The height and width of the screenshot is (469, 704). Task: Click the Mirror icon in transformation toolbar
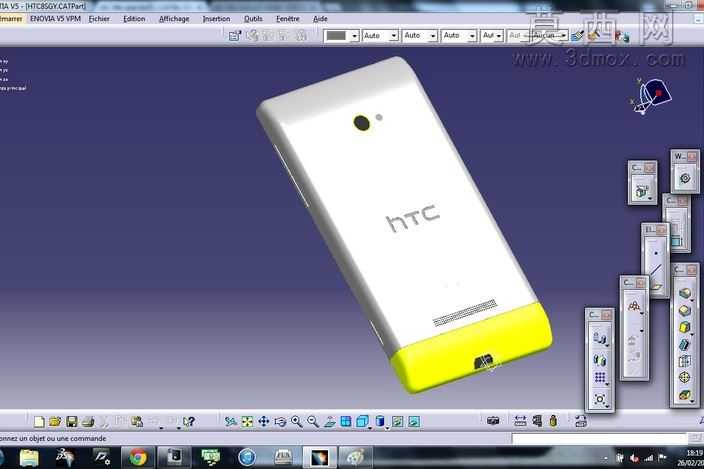[x=600, y=359]
